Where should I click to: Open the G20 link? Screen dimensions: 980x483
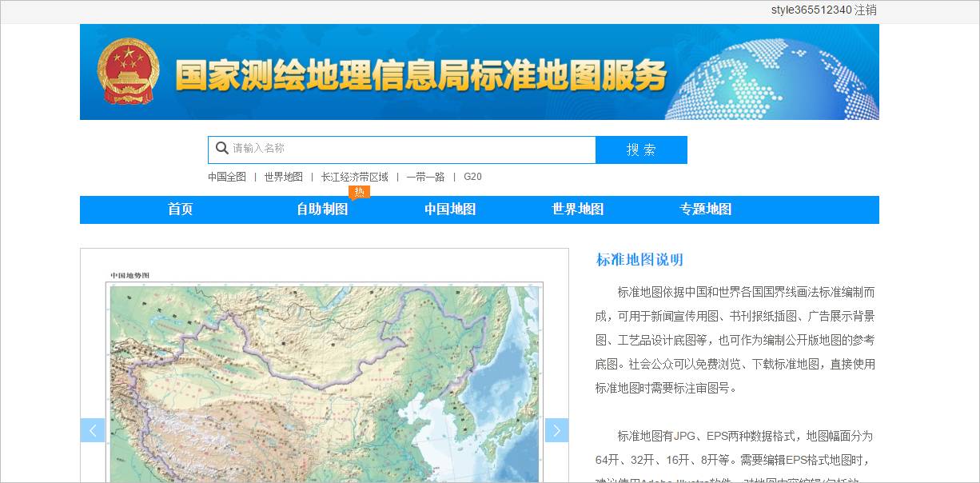click(x=472, y=177)
